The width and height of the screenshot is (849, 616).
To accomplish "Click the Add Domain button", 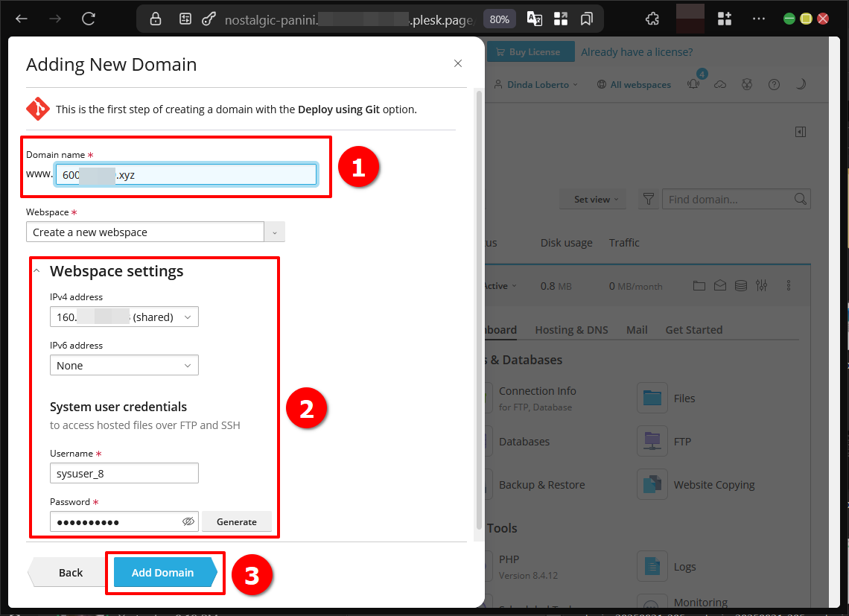I will 163,573.
